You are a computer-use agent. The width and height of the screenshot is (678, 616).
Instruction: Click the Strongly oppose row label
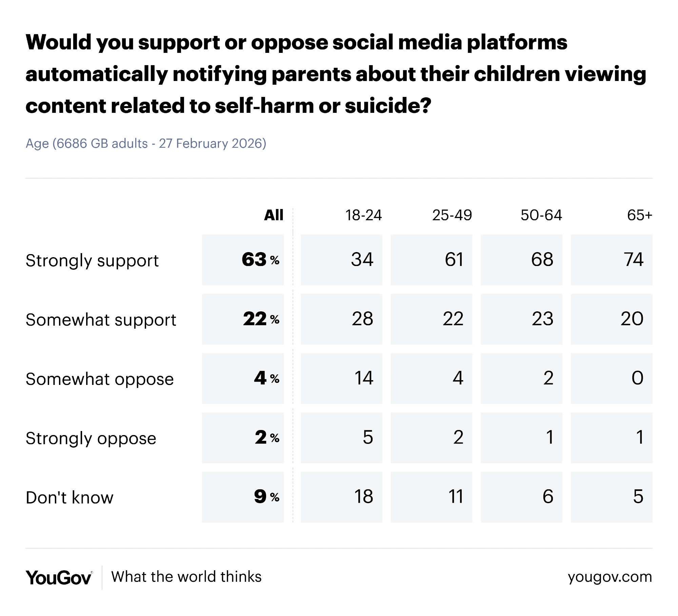(x=91, y=438)
